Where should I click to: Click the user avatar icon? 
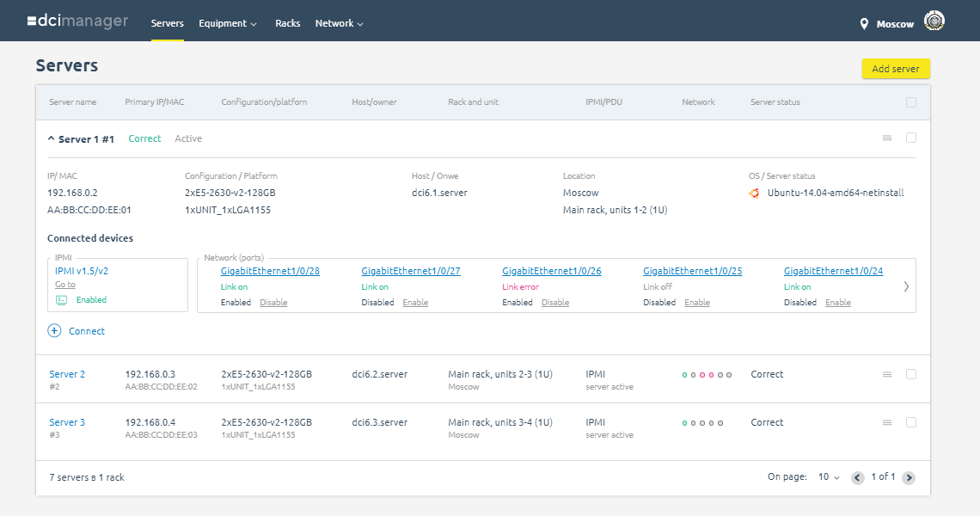pos(934,21)
